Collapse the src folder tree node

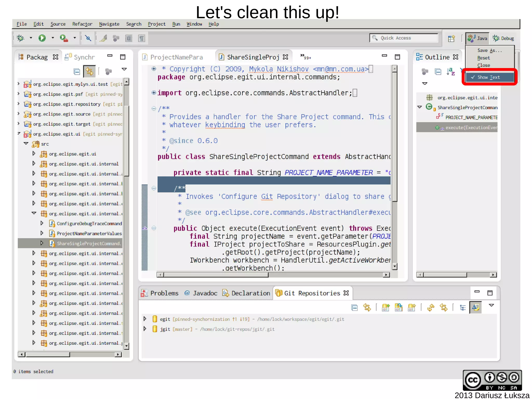point(26,143)
